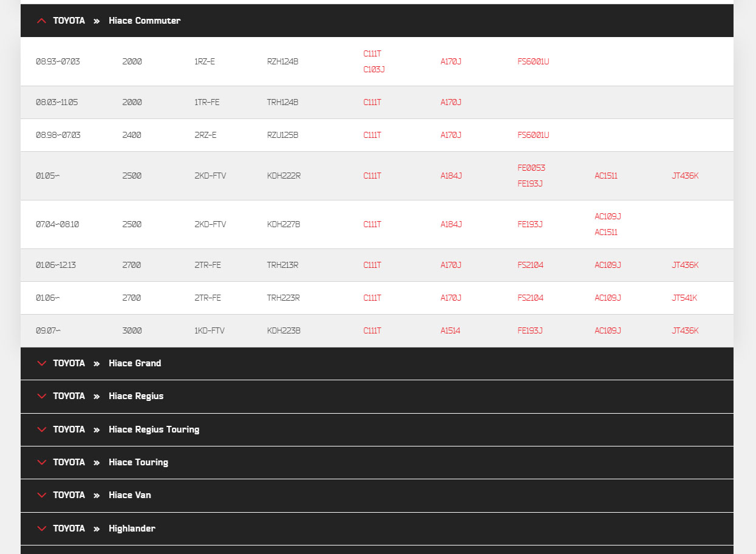This screenshot has height=554, width=756.
Task: Select date range 01.06-12.13
Action: click(56, 265)
